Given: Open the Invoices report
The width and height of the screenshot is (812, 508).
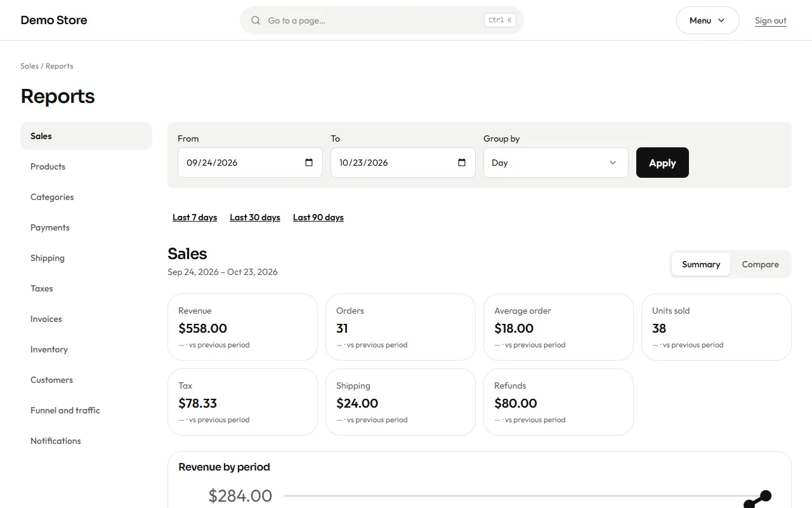Looking at the screenshot, I should pos(86,319).
